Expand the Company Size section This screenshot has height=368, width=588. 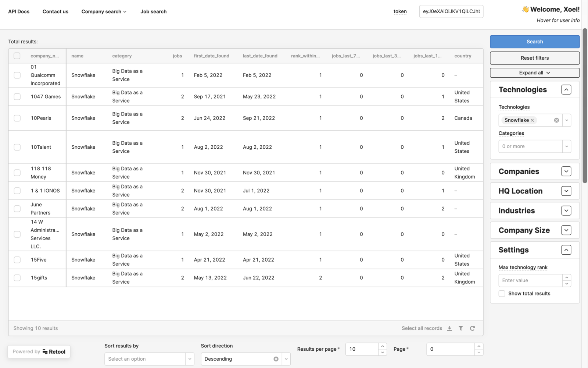coord(566,230)
